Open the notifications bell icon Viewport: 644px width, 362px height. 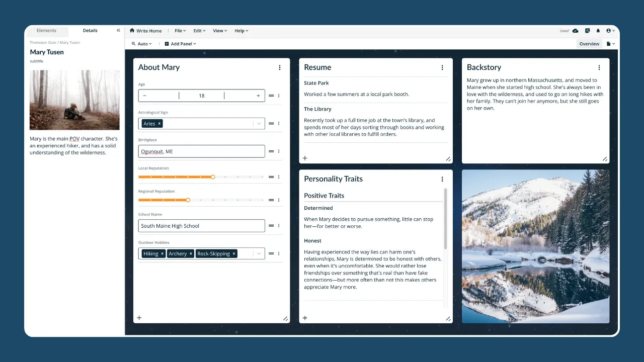(598, 31)
